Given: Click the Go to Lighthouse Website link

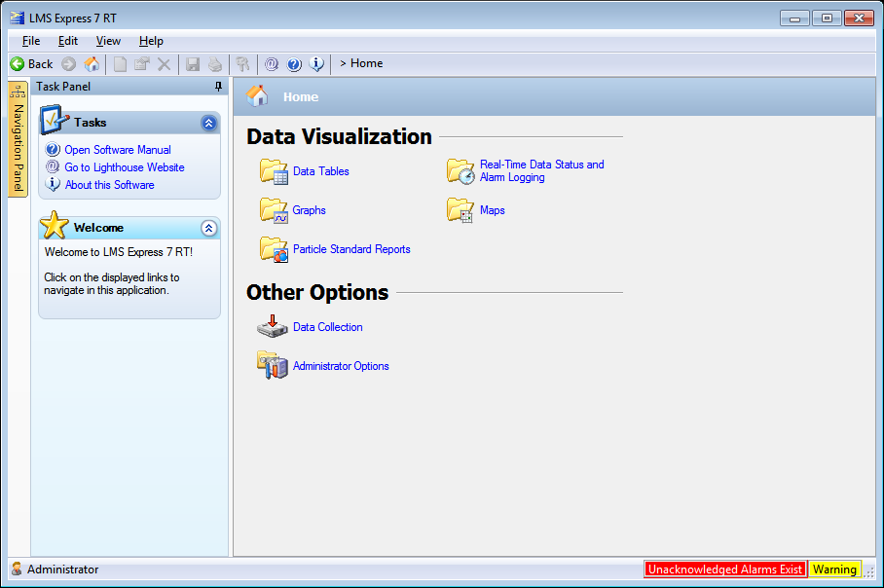Looking at the screenshot, I should 125,167.
